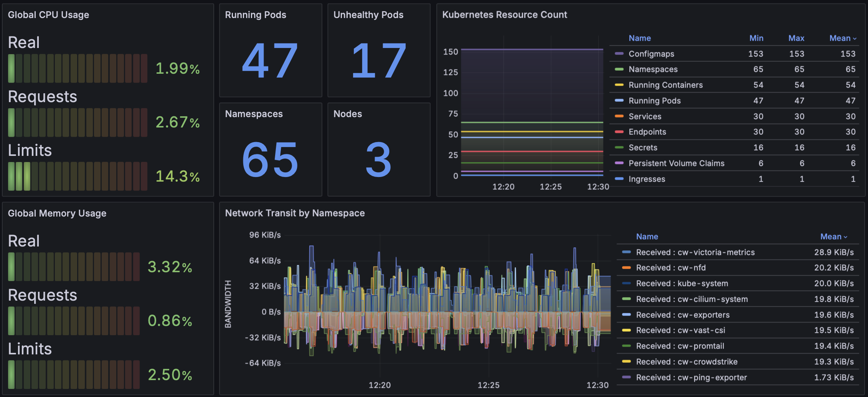Image resolution: width=868 pixels, height=397 pixels.
Task: Click the Configmaps legend color swatch
Action: tap(619, 54)
